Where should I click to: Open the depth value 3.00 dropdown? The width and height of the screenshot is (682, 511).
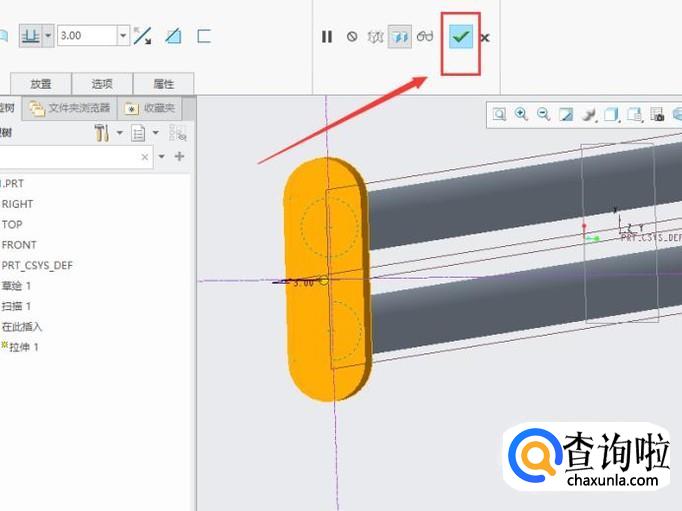click(x=124, y=36)
